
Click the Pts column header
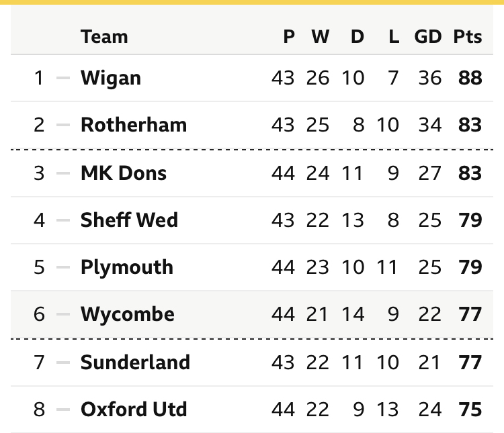point(468,36)
